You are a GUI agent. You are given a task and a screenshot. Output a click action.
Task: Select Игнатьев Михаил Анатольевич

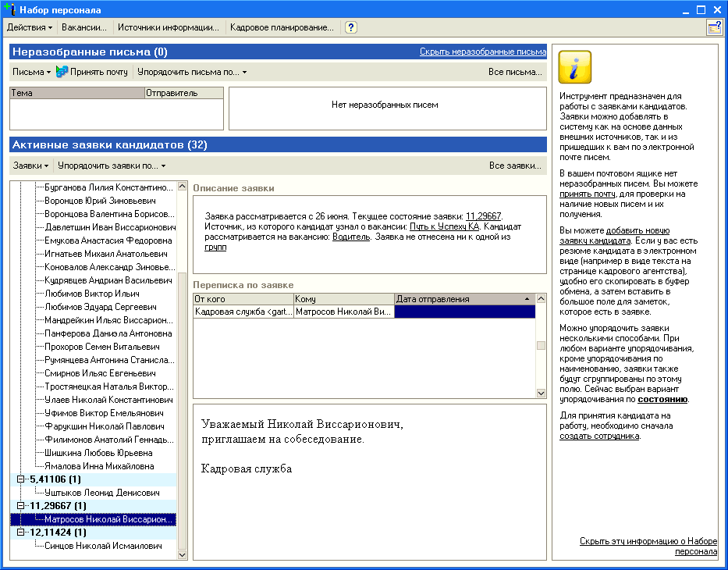point(106,254)
